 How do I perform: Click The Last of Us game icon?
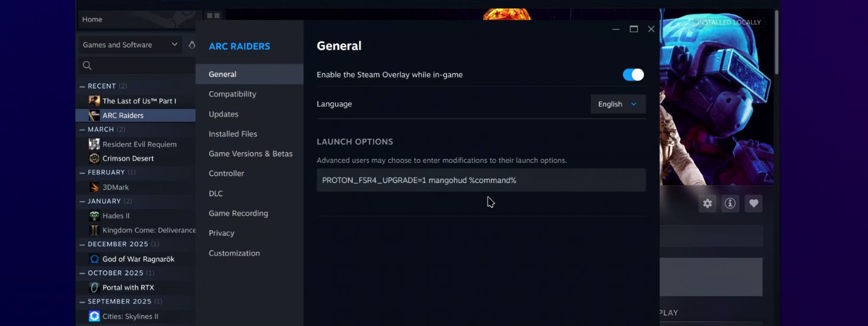(94, 101)
